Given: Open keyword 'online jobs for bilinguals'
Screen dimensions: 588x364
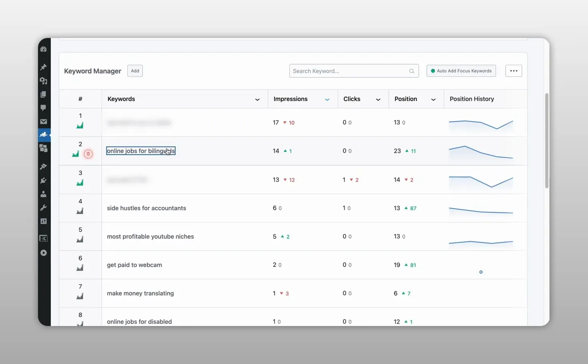Looking at the screenshot, I should click(141, 151).
